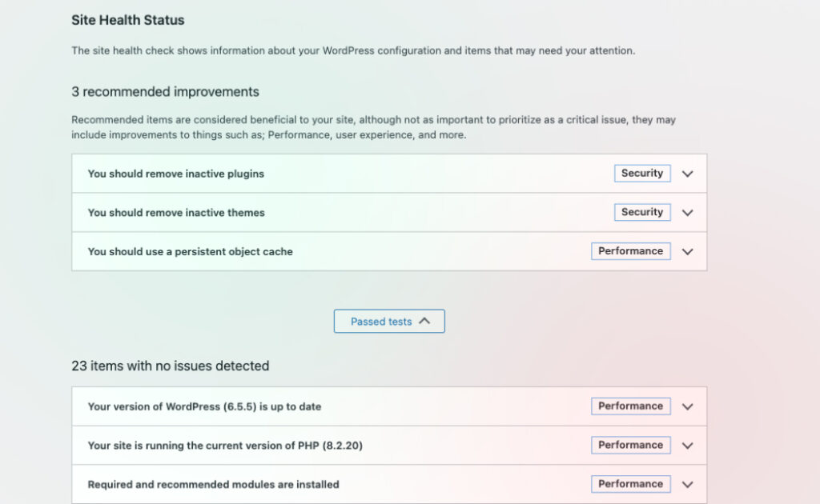
Task: Click the Performance badge on modules row
Action: 630,484
